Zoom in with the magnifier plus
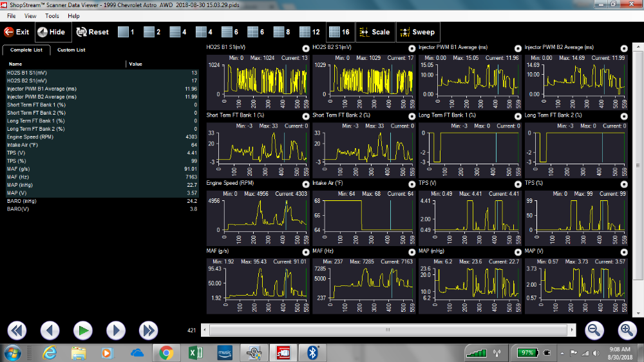 (627, 330)
